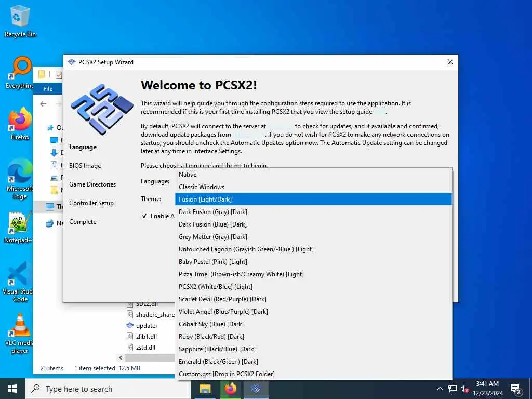Screen dimensions: 532x399
Task: Close the PCSX2 Setup Wizard
Action: click(x=450, y=62)
